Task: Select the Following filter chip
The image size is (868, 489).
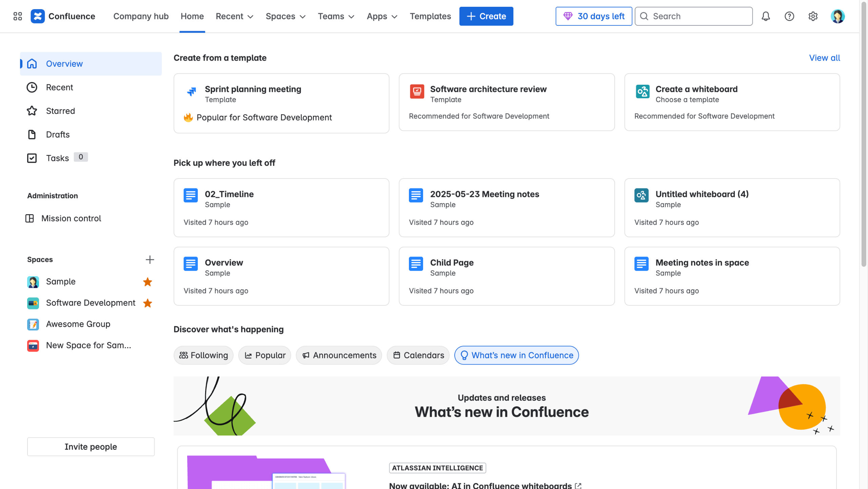Action: click(203, 355)
